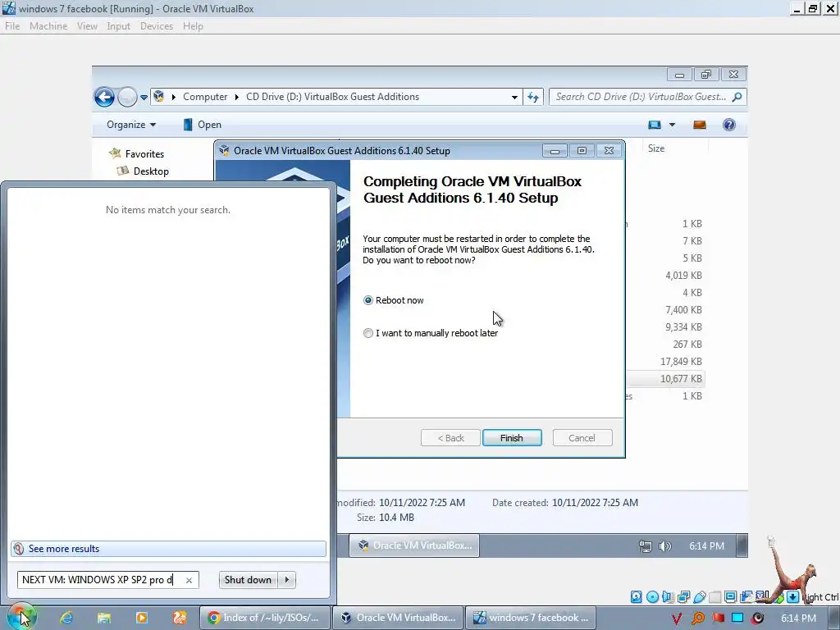
Task: Expand Shut down options arrow
Action: pos(286,580)
